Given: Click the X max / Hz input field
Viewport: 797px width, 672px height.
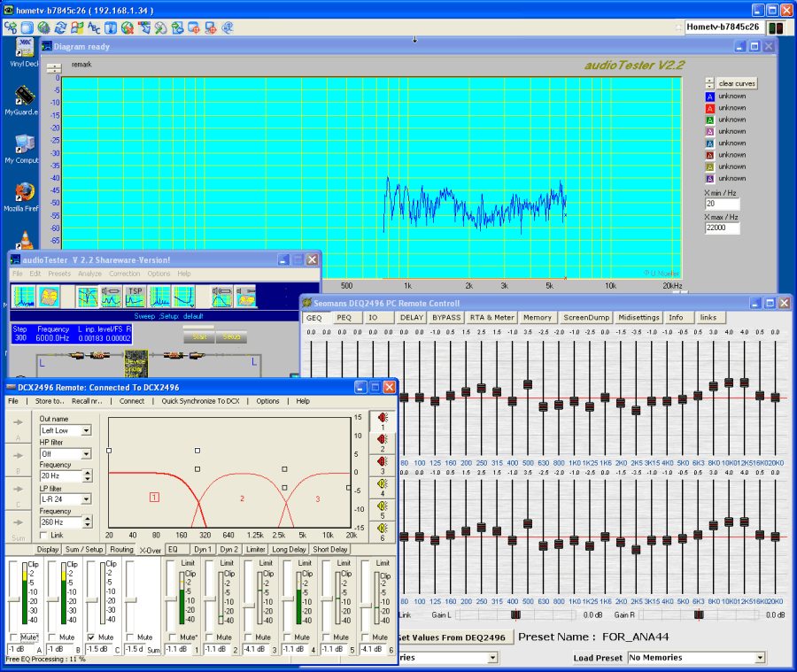Looking at the screenshot, I should (722, 228).
